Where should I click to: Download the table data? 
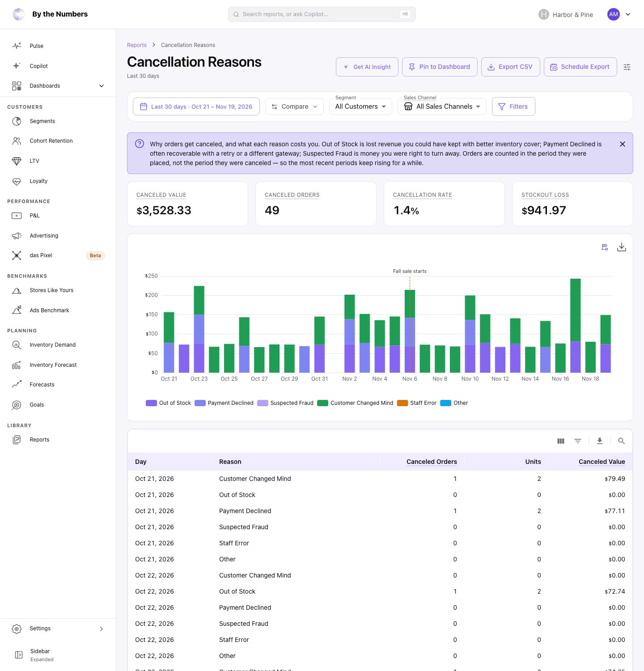click(600, 441)
